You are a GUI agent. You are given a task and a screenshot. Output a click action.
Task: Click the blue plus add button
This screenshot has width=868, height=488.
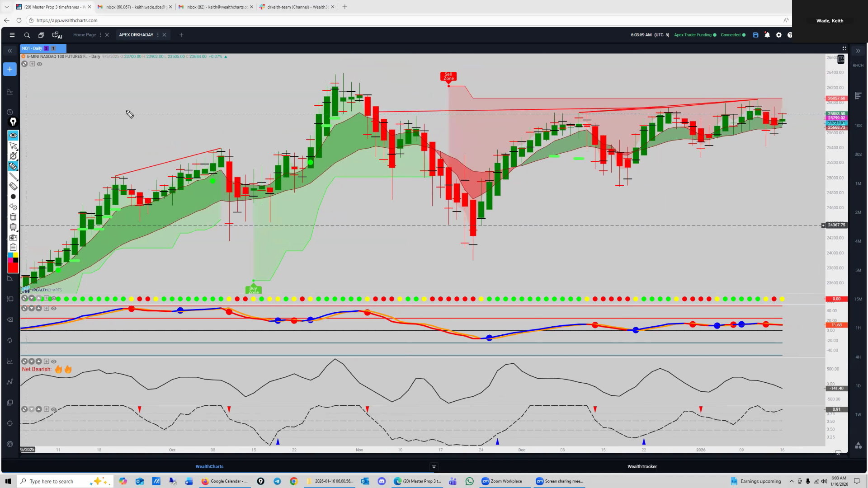tap(10, 69)
